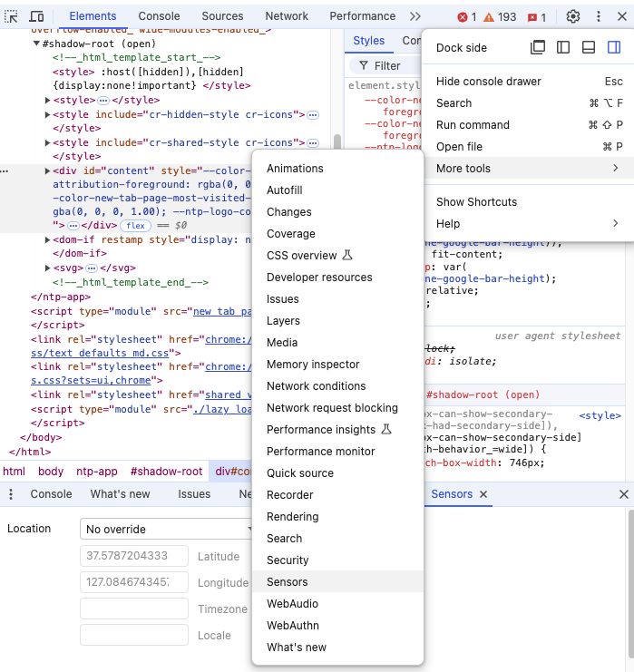Choose Network conditions from More tools
This screenshot has width=634, height=672.
(337, 386)
